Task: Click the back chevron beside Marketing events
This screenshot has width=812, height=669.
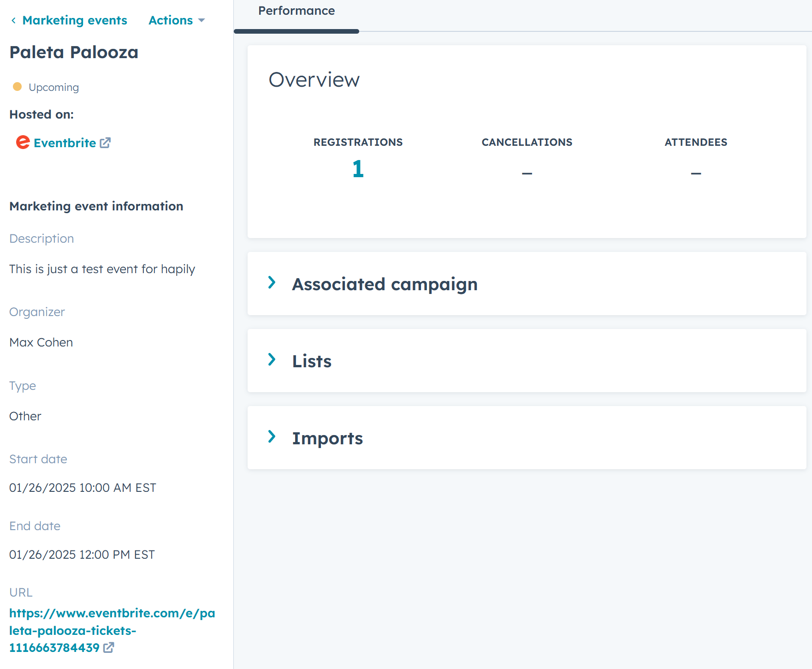Action: (13, 20)
